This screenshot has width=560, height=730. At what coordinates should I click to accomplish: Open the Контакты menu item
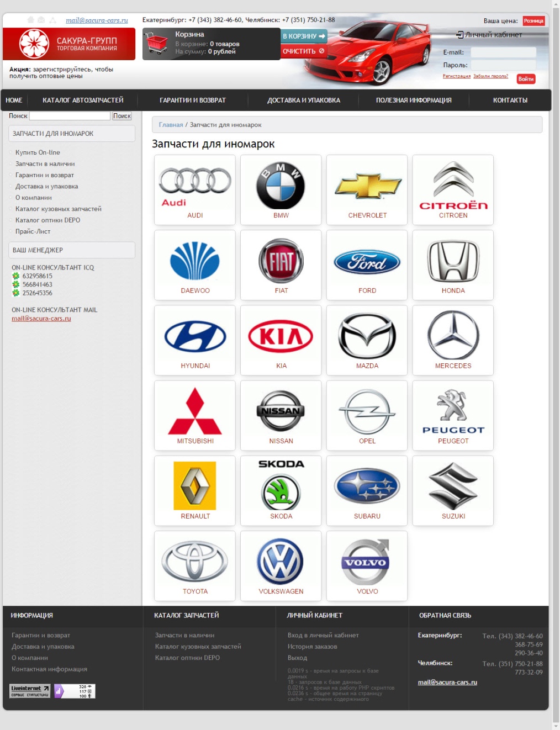click(510, 100)
